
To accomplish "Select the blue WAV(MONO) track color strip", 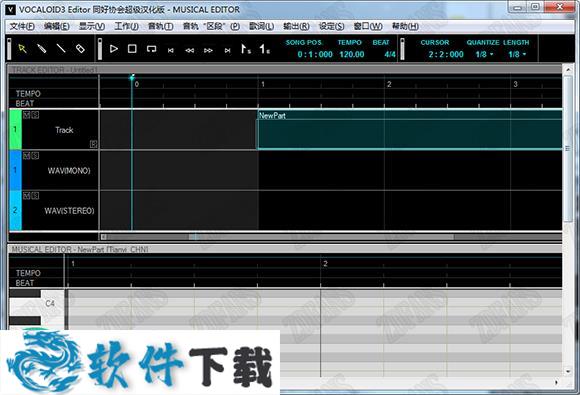I will [15, 170].
